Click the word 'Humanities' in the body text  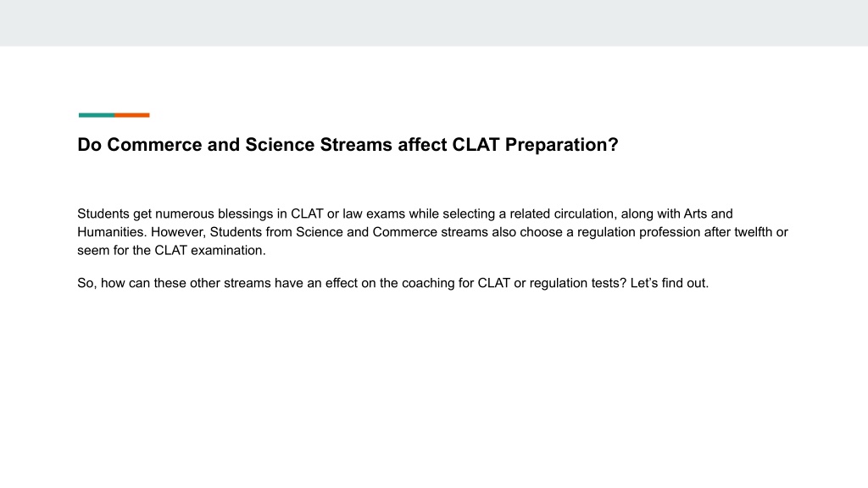pos(111,232)
